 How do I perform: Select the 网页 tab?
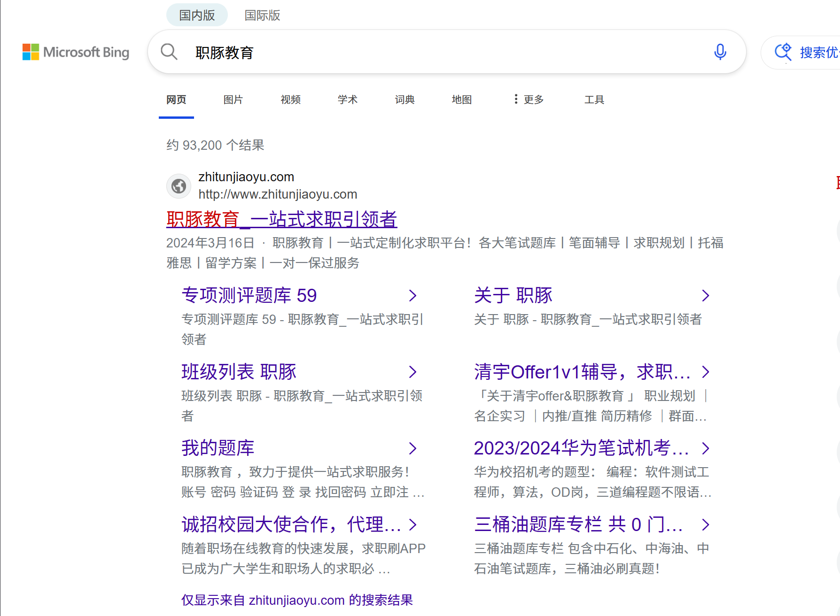tap(176, 100)
